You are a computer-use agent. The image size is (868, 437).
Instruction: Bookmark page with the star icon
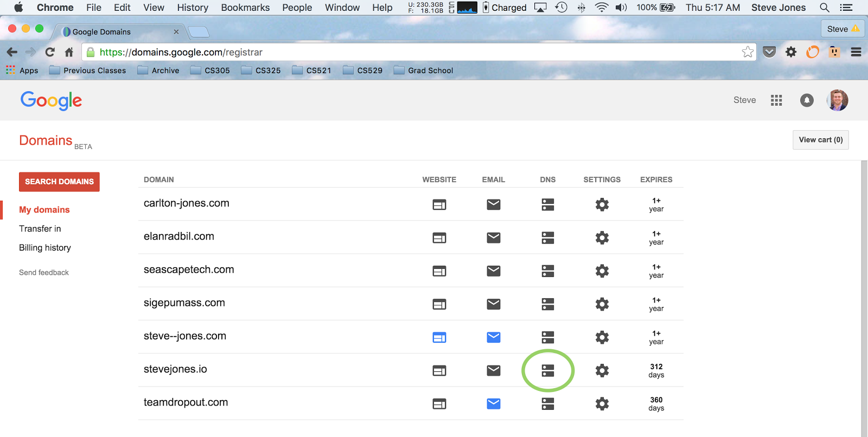point(748,52)
